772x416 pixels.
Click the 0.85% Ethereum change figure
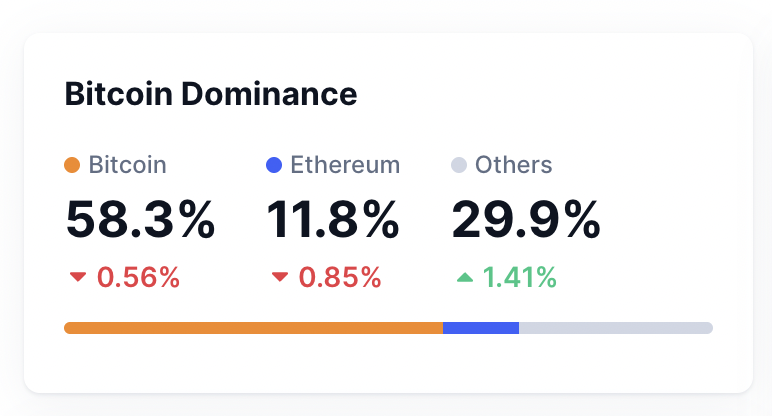tap(340, 277)
